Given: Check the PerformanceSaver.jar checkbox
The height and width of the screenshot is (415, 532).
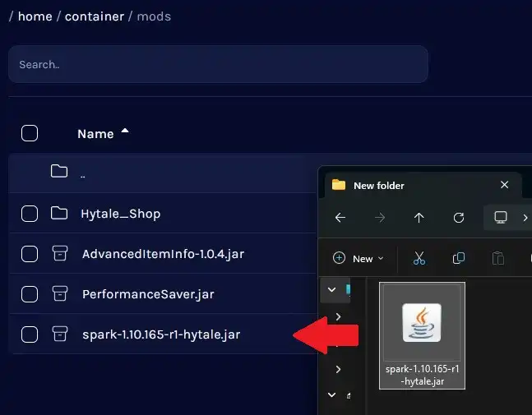Looking at the screenshot, I should point(30,294).
